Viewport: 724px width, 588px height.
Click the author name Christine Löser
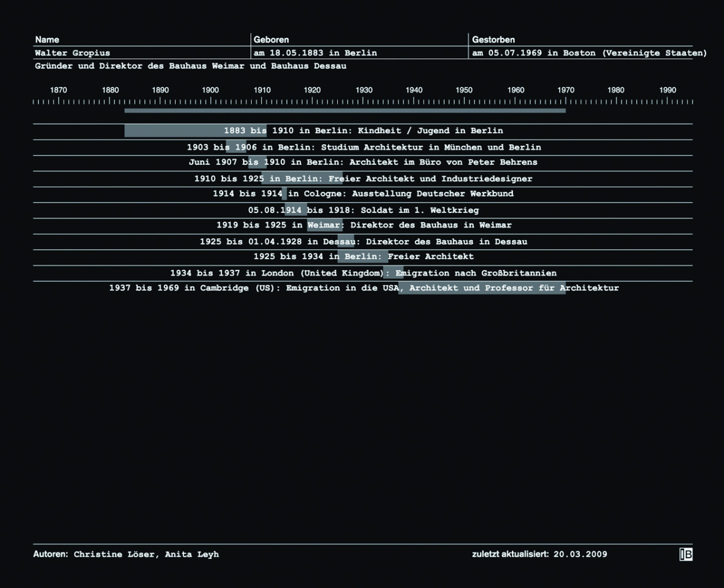pyautogui.click(x=114, y=555)
